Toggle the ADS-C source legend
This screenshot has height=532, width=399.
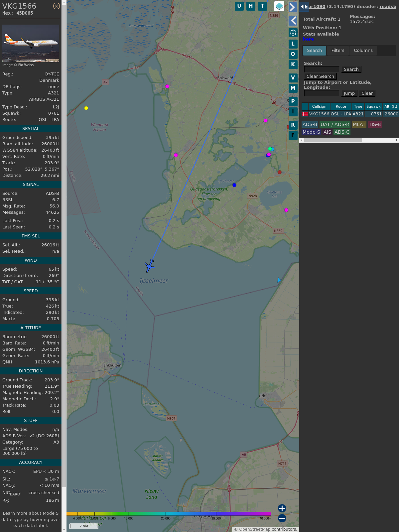click(x=342, y=132)
